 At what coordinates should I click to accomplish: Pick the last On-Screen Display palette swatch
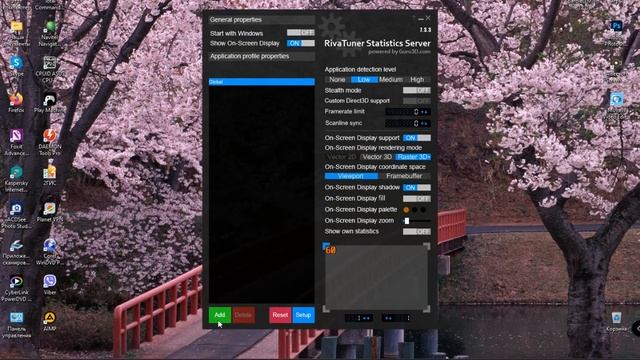(x=423, y=209)
